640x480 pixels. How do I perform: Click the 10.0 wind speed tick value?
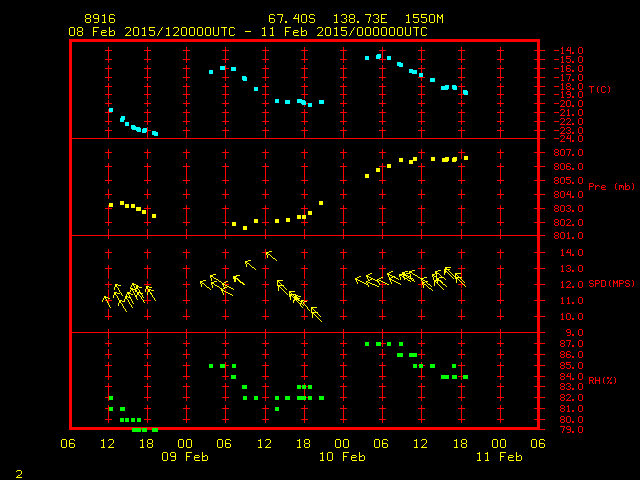tap(572, 317)
